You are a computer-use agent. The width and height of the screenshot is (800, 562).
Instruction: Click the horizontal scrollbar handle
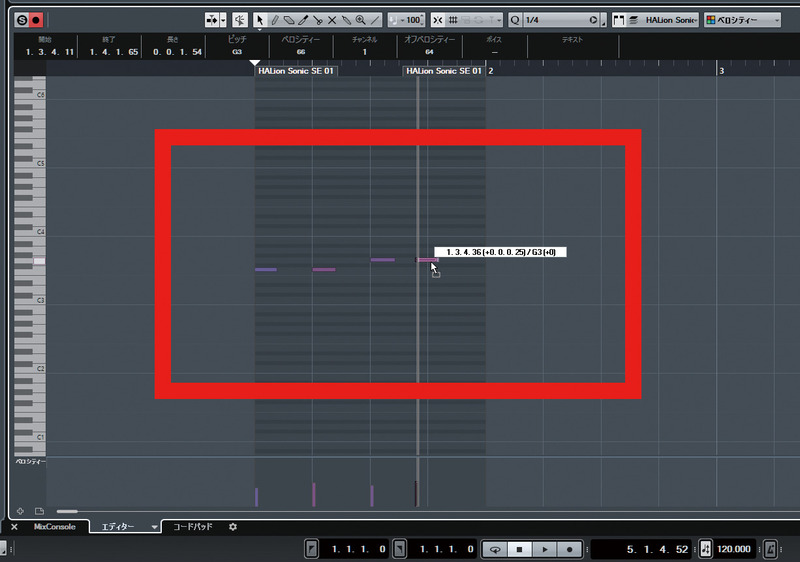(x=67, y=511)
